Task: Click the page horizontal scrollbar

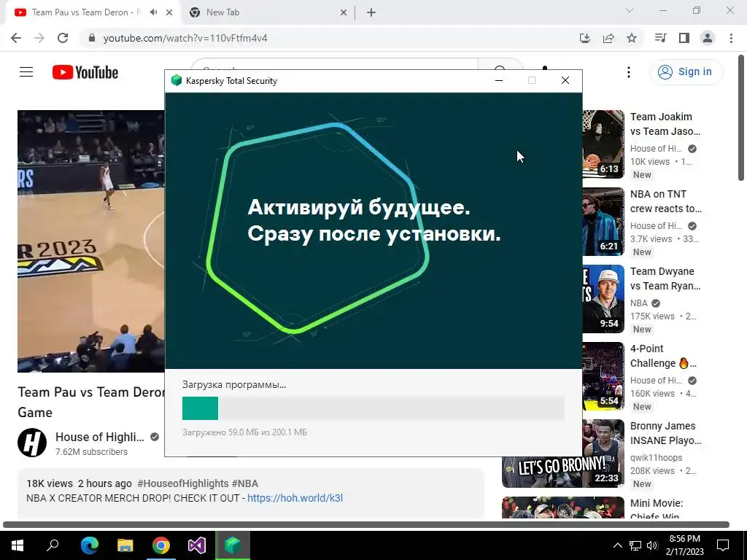Action: (x=366, y=525)
